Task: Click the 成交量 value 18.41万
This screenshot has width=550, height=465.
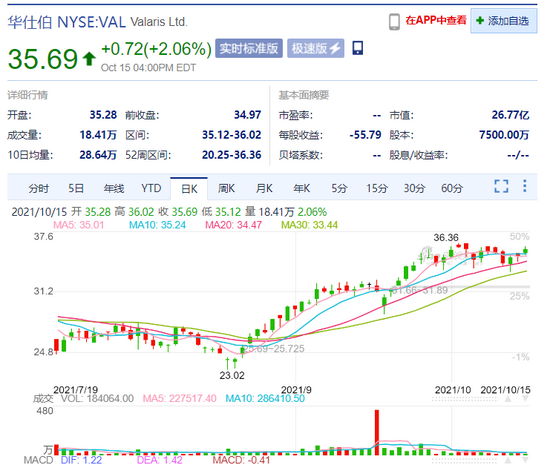Action: click(98, 135)
